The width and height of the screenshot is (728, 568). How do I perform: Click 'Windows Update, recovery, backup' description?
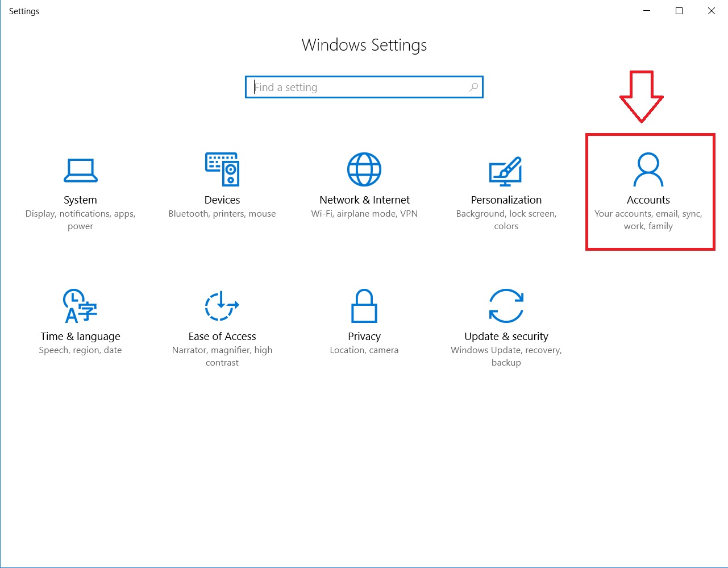pyautogui.click(x=506, y=356)
